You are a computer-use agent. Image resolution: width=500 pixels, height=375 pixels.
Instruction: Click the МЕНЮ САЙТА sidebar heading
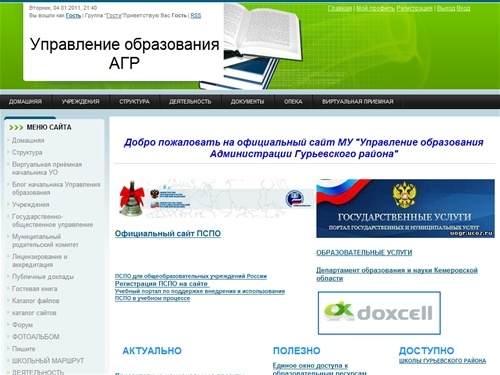point(49,127)
